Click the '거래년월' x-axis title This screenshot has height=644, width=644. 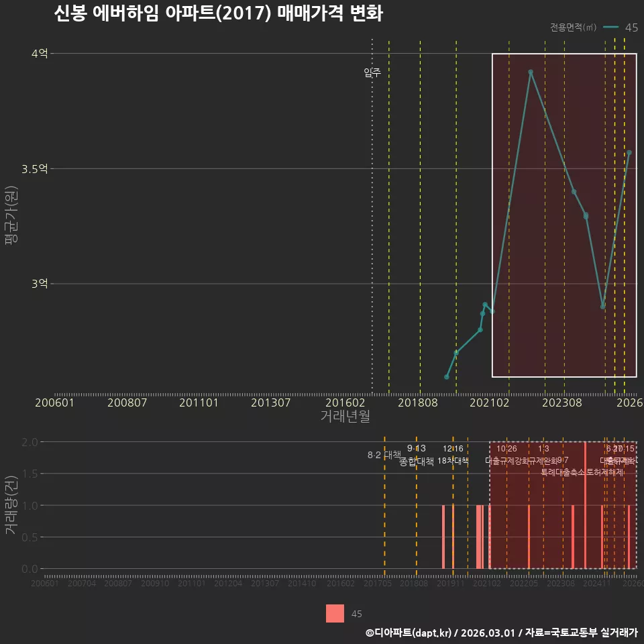coord(345,416)
